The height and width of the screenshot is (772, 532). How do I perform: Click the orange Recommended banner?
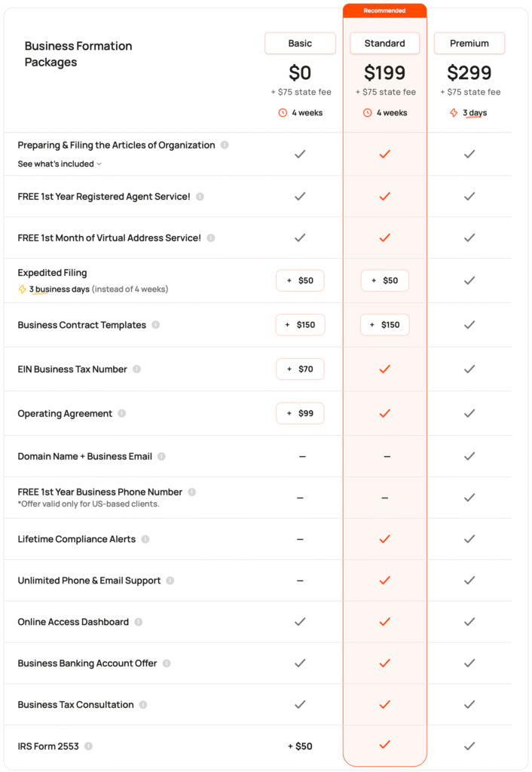pos(385,11)
